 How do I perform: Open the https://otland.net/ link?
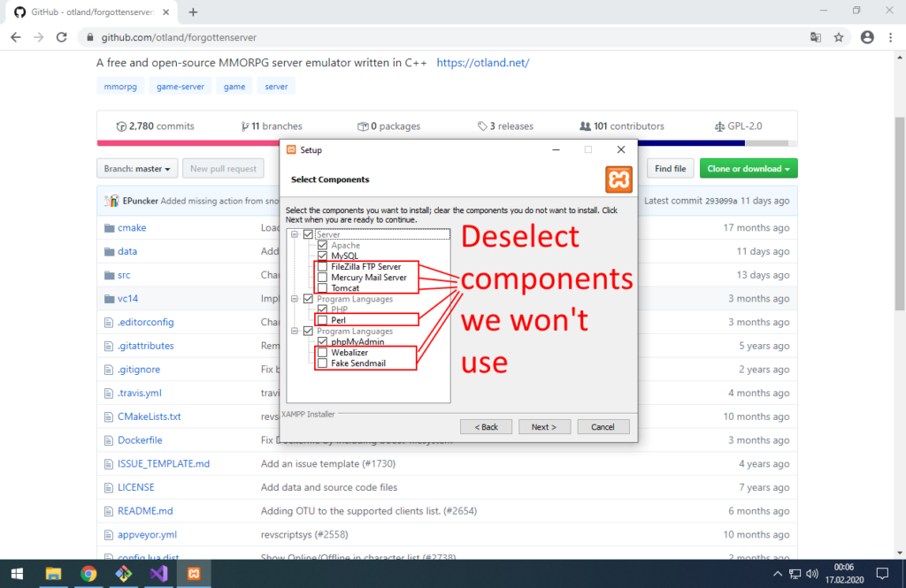click(x=482, y=63)
